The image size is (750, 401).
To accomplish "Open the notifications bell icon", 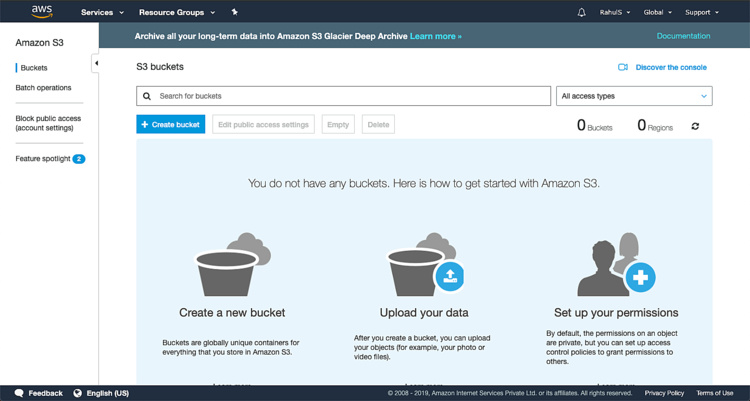I will pos(582,12).
